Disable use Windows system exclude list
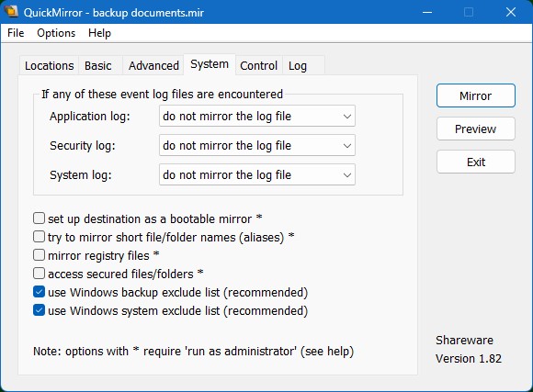The height and width of the screenshot is (392, 533). pos(40,310)
